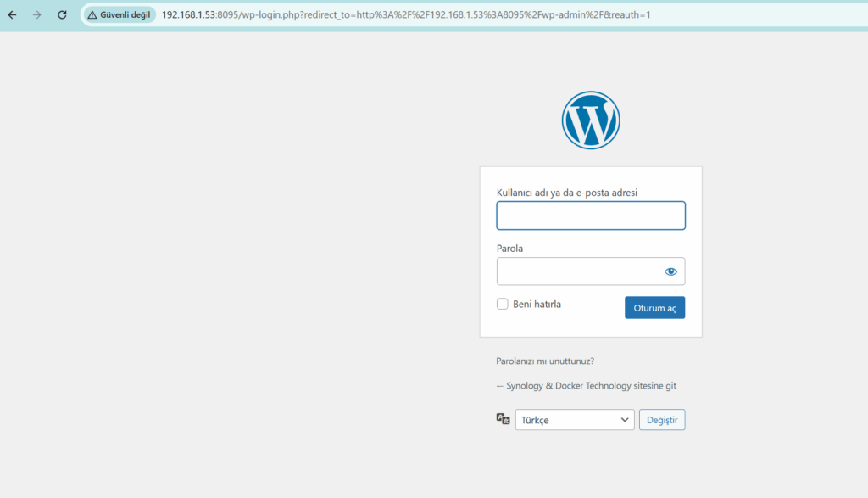Focus the username or e-mail input field
868x498 pixels.
tap(590, 215)
